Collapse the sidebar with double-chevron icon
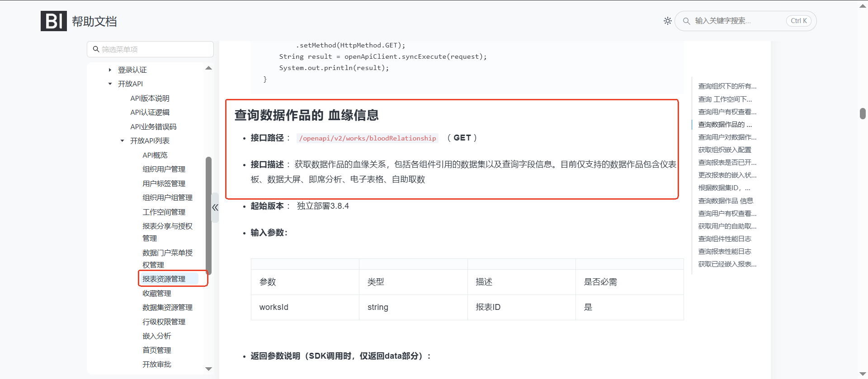The height and width of the screenshot is (379, 868). coord(215,207)
